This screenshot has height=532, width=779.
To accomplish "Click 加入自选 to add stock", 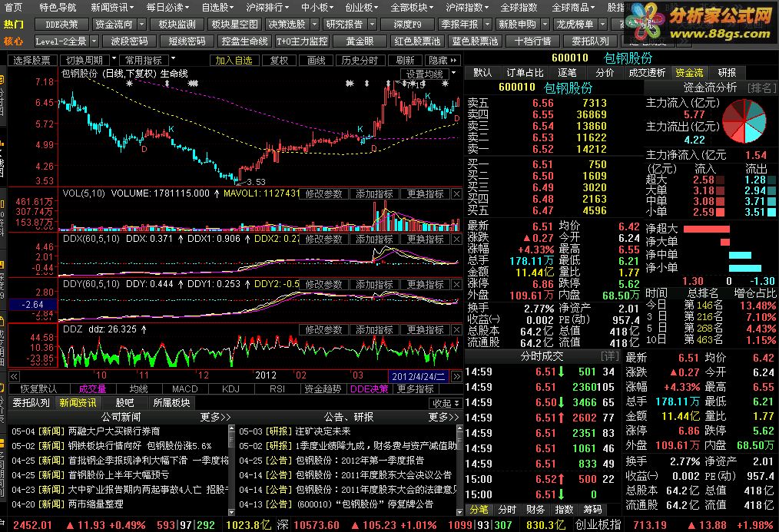I will click(x=234, y=60).
